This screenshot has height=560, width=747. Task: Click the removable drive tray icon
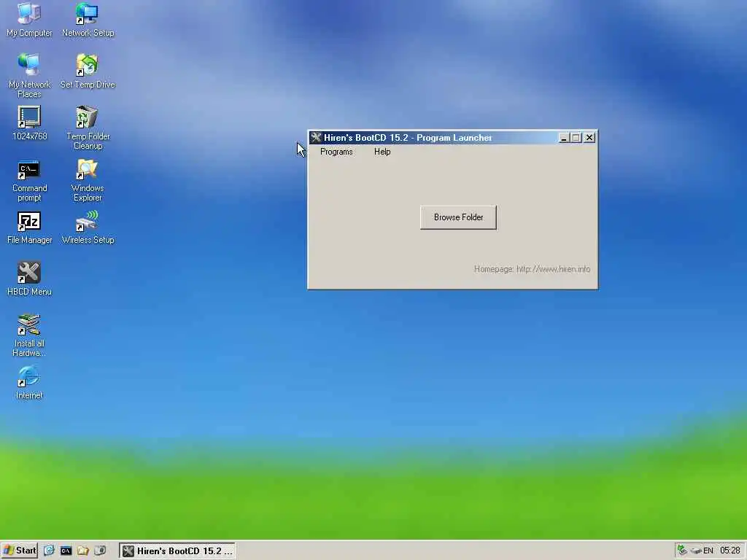point(696,551)
